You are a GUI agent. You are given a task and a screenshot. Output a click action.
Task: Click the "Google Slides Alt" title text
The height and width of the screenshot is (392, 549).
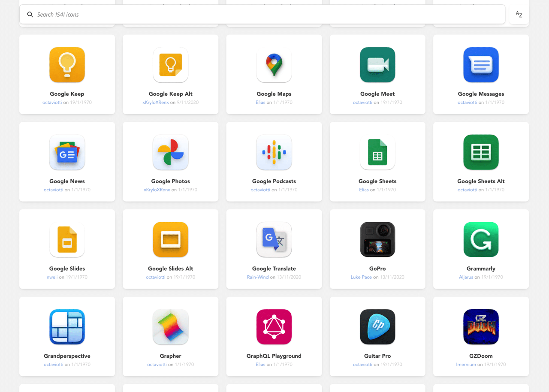[x=171, y=268]
